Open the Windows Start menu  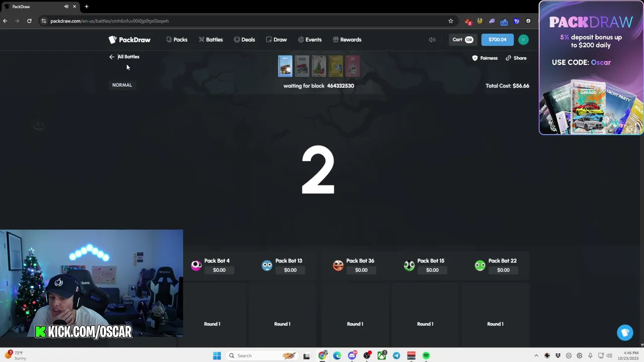click(x=217, y=356)
